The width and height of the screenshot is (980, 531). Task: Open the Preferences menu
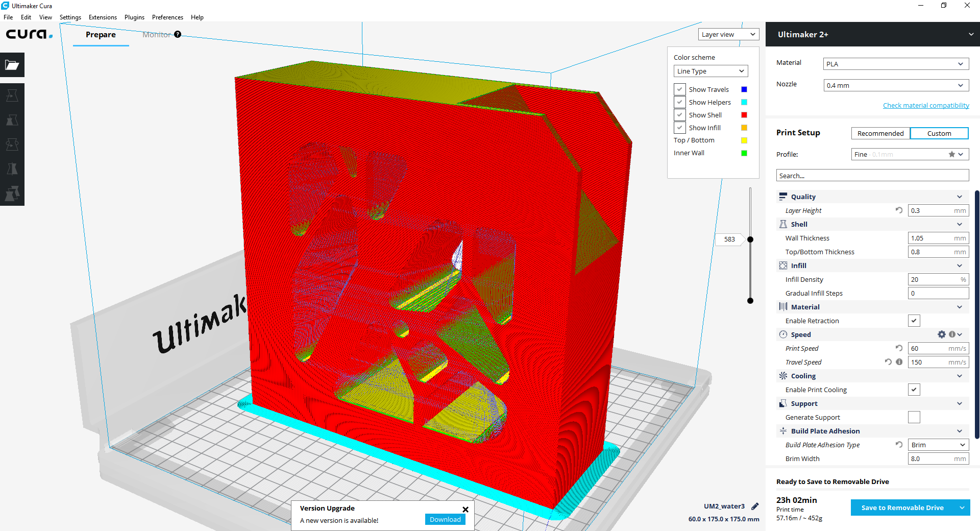(167, 17)
